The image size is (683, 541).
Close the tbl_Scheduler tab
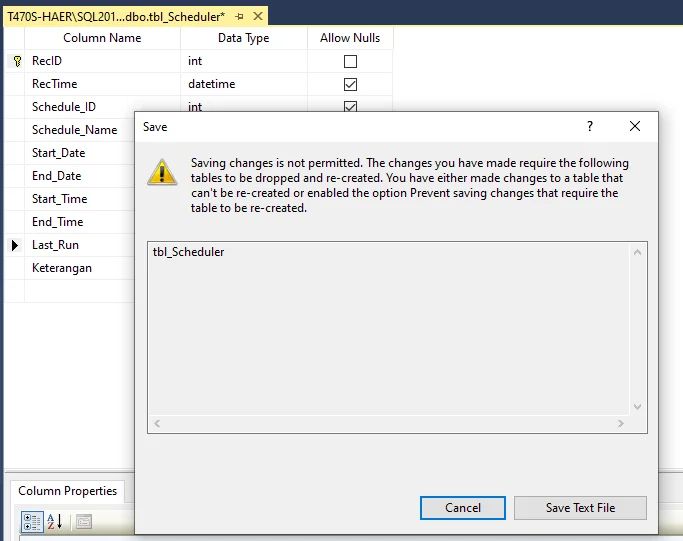click(x=258, y=17)
